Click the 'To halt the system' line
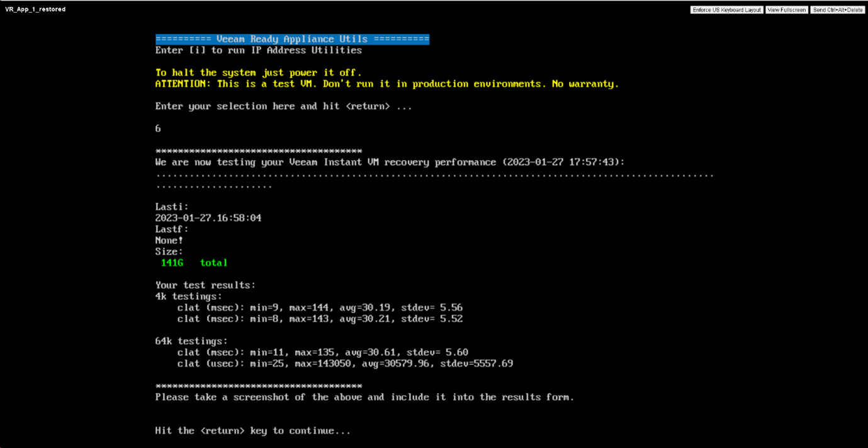868x448 pixels. 259,72
